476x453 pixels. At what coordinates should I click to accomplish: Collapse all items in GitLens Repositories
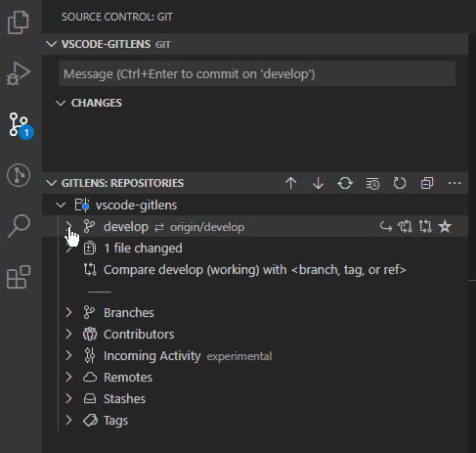427,183
